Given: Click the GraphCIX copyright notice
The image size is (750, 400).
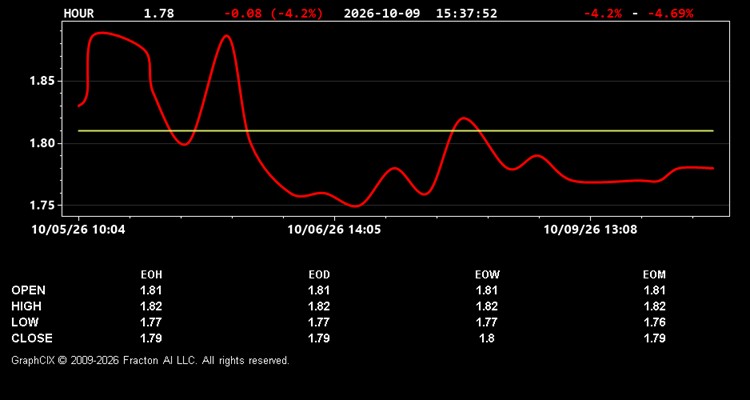Looking at the screenshot, I should point(150,360).
